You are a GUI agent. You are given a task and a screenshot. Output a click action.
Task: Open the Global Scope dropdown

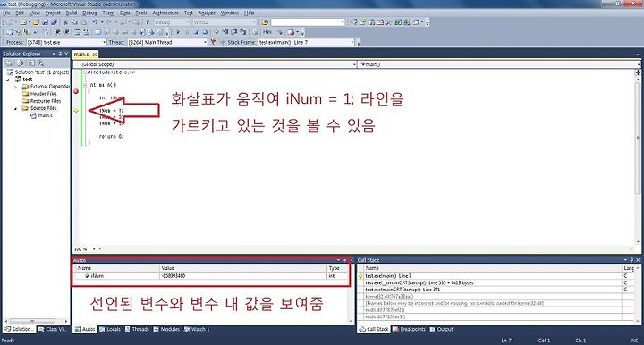point(215,64)
